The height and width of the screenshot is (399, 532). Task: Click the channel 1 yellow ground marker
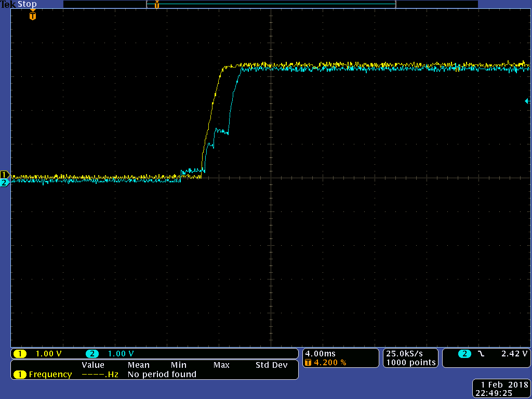[5, 175]
